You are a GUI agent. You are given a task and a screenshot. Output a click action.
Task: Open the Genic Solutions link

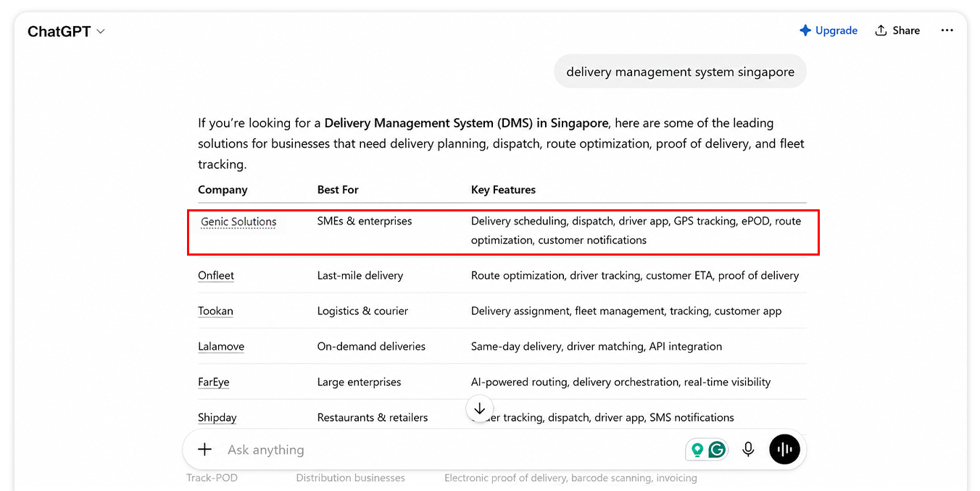click(238, 222)
